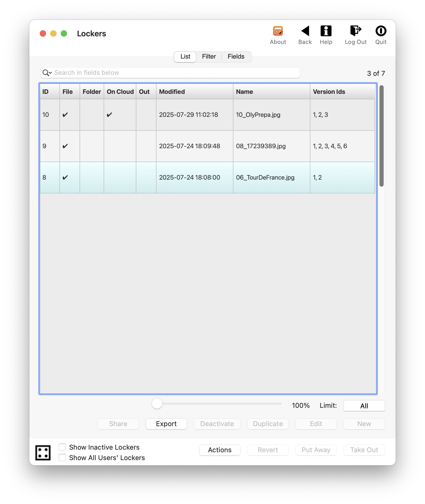Open the Limit selector showing All

pyautogui.click(x=364, y=406)
